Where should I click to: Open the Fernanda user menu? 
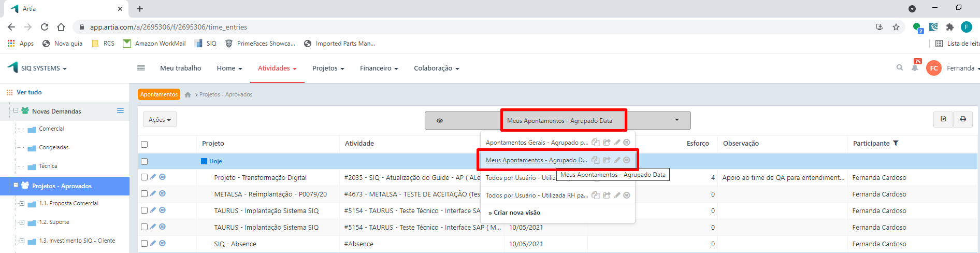click(x=962, y=68)
